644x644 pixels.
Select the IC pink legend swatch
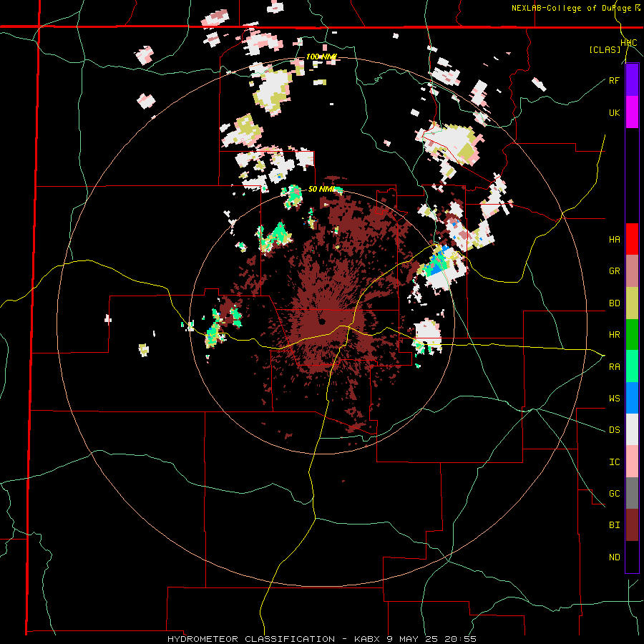click(x=632, y=462)
